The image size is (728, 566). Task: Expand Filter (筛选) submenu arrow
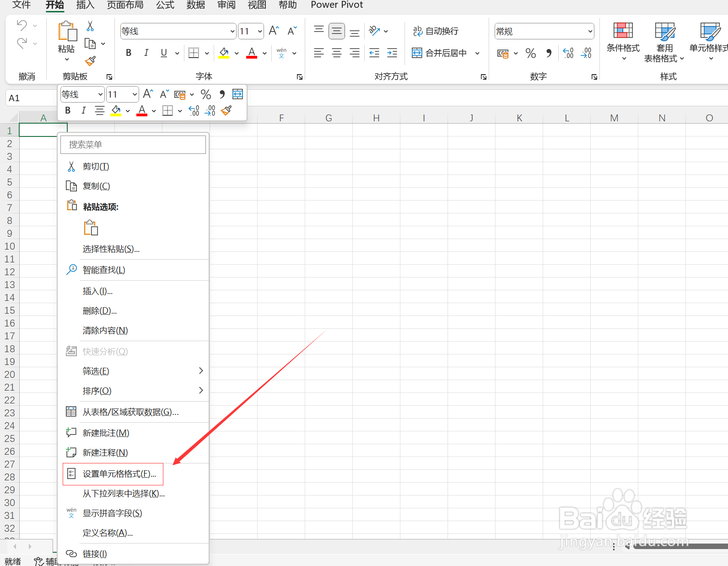tap(201, 371)
